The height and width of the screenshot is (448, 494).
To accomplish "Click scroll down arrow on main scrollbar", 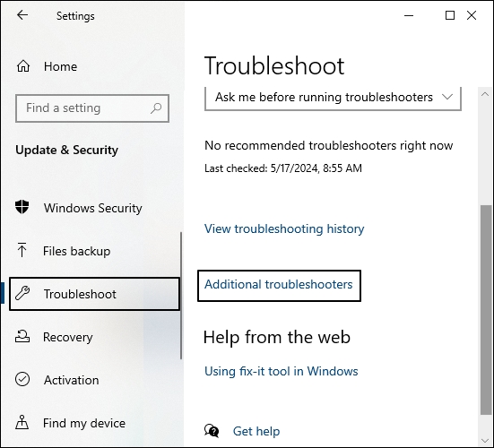I will click(x=486, y=441).
